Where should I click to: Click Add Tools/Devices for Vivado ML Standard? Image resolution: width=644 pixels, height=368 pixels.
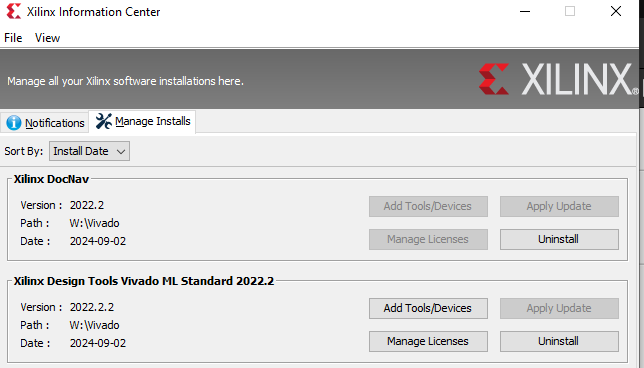pos(428,308)
